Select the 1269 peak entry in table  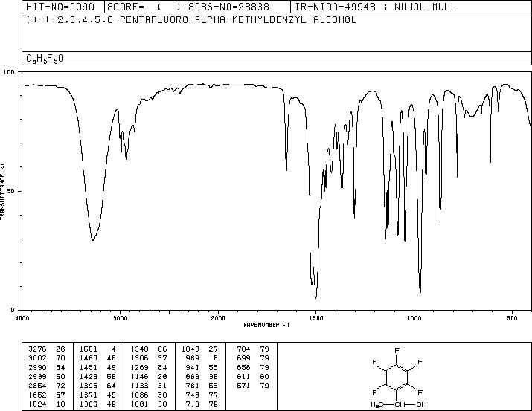pos(149,367)
